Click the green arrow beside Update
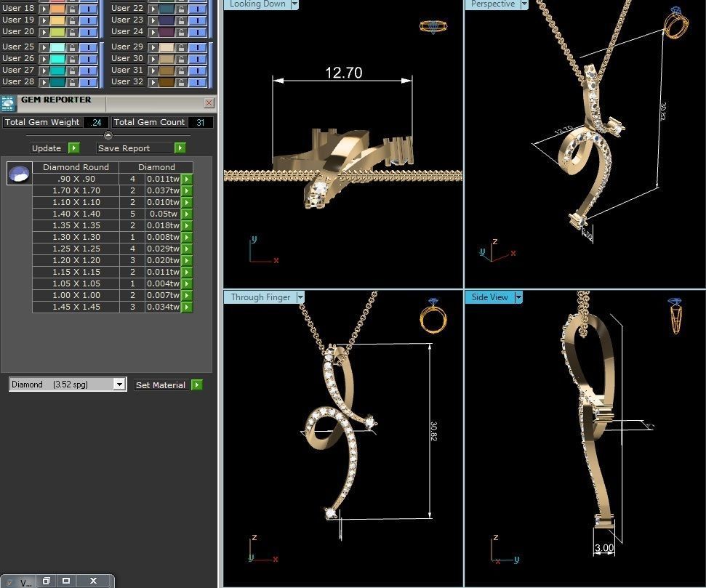Viewport: 706px width, 588px height. point(74,148)
